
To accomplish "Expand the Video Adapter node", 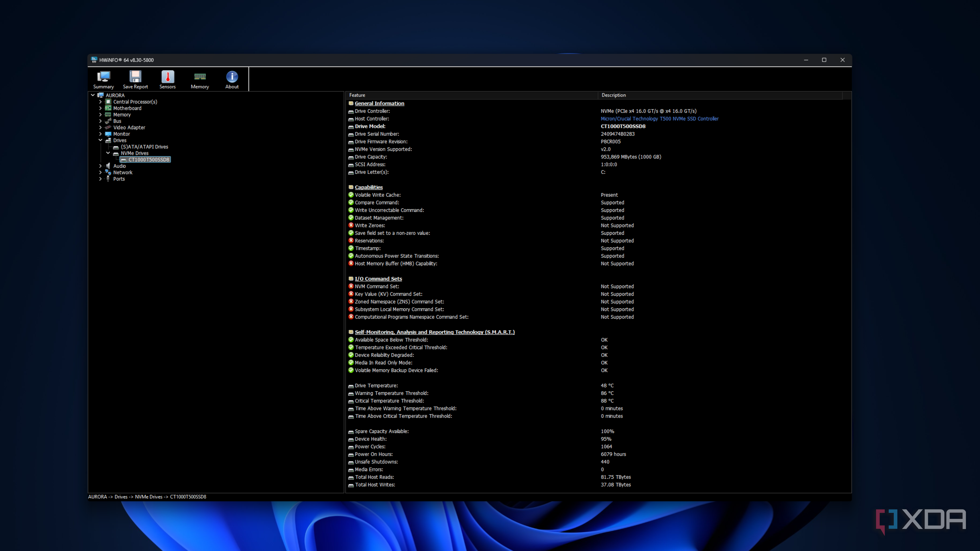I will (x=100, y=127).
